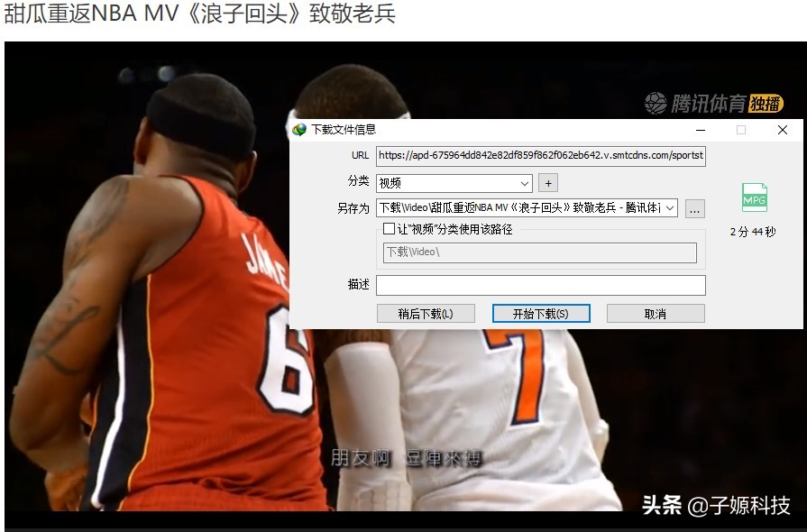The width and height of the screenshot is (807, 532).
Task: Click 稍后下载 to download later
Action: pyautogui.click(x=426, y=313)
